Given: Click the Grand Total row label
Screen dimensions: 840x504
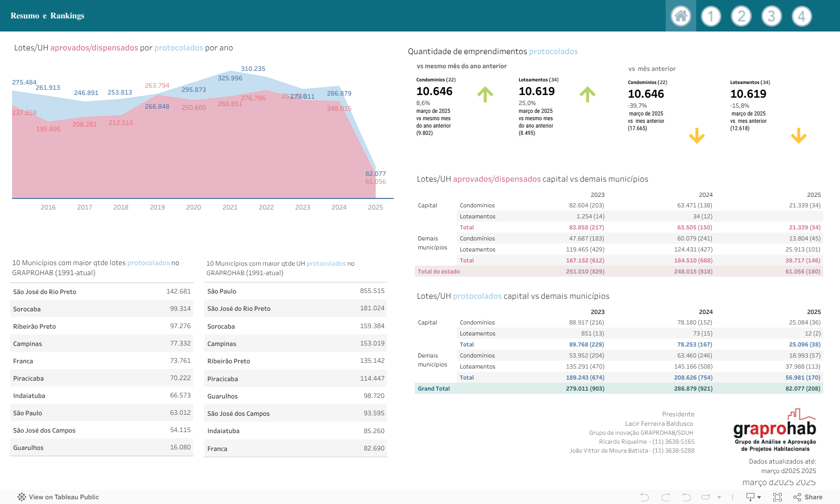Looking at the screenshot, I should point(434,389).
